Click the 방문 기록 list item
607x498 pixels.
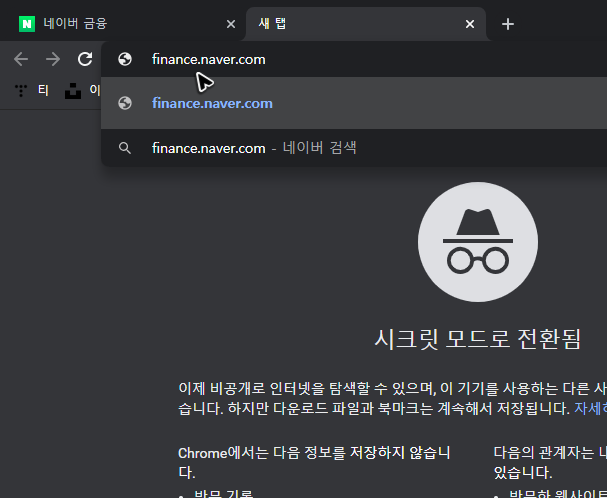(223, 493)
